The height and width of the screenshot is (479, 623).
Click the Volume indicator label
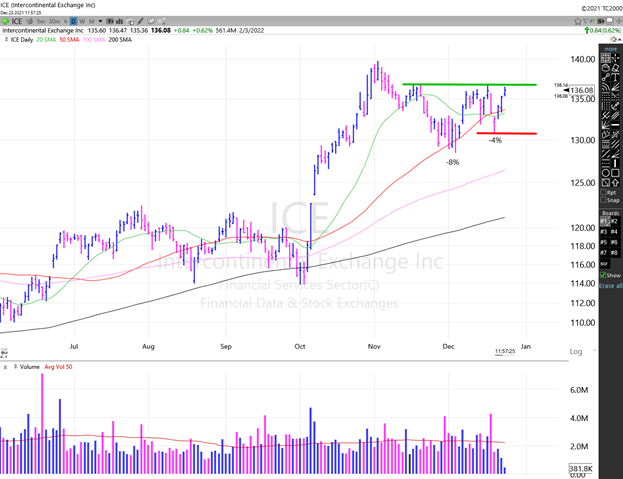coord(30,367)
